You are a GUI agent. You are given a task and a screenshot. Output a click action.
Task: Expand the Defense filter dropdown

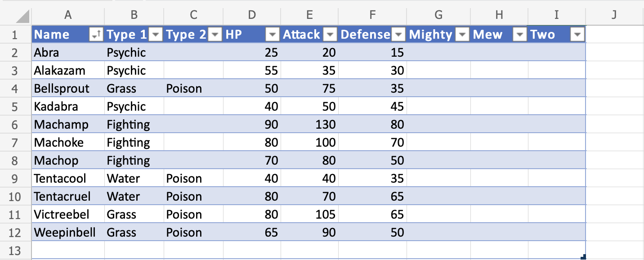click(x=398, y=35)
